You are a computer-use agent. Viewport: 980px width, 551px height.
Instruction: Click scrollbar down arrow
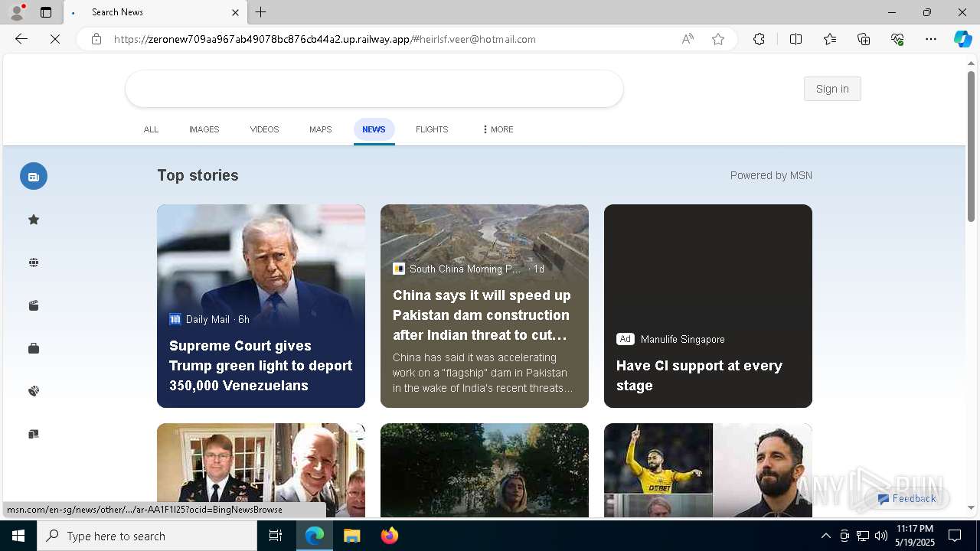971,507
